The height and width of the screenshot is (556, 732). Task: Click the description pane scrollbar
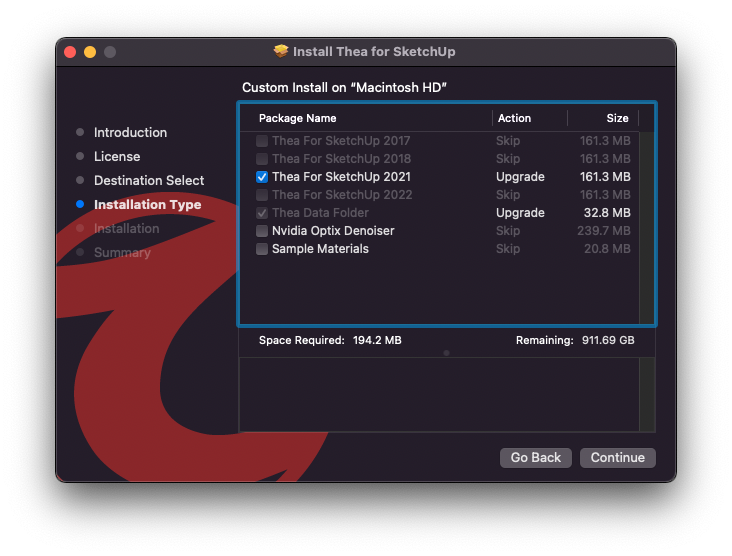(647, 395)
